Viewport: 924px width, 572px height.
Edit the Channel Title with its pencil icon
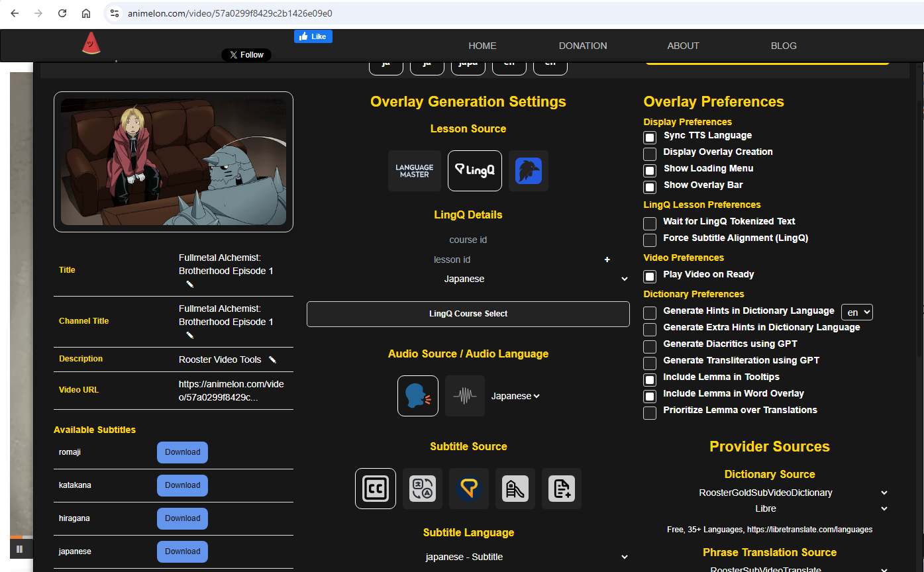tap(190, 335)
